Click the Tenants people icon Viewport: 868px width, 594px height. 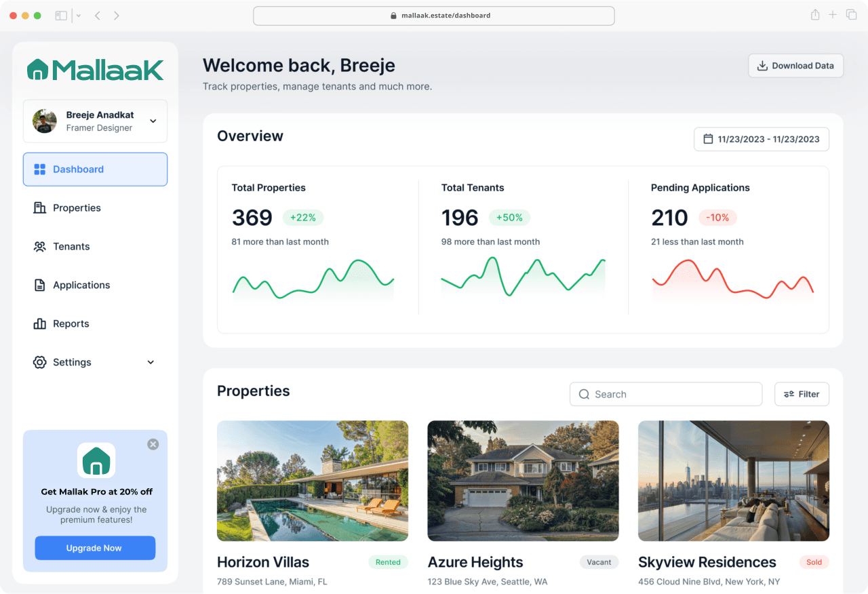39,247
